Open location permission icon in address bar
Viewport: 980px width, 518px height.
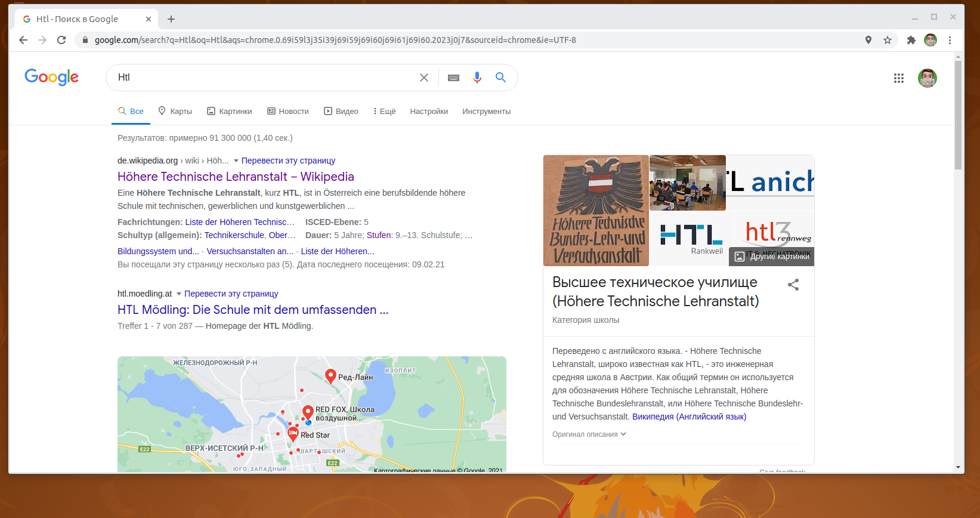868,40
